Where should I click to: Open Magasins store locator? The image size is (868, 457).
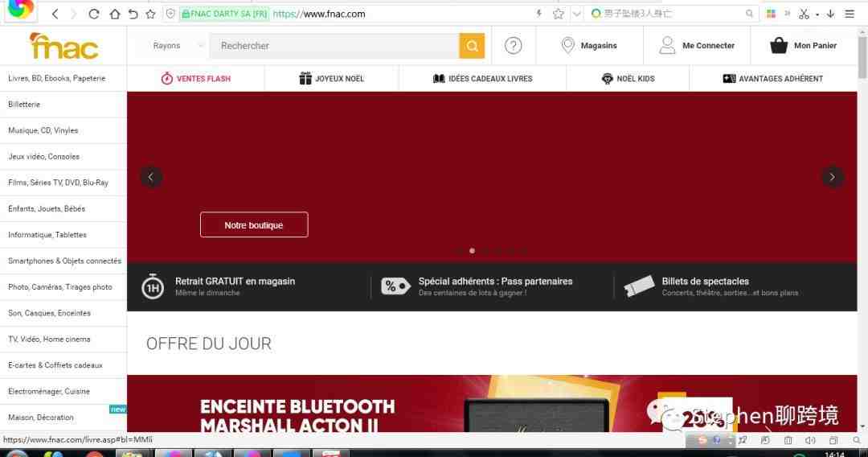589,45
